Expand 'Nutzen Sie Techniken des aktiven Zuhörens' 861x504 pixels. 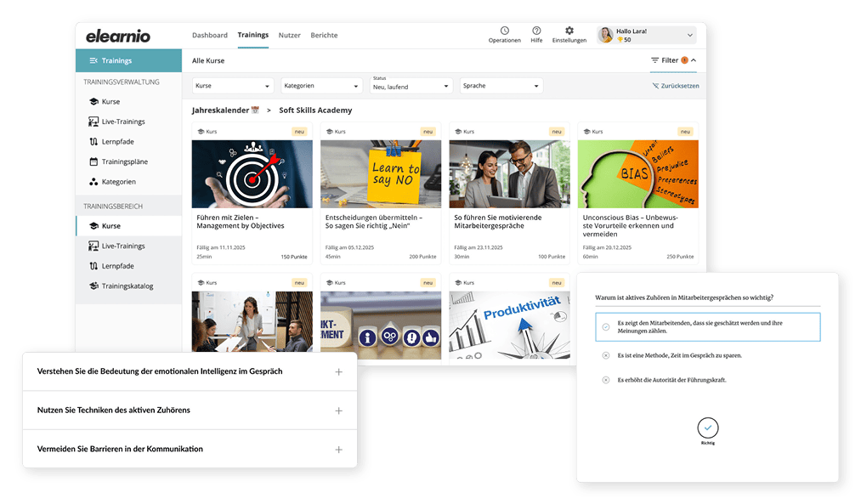coord(338,411)
